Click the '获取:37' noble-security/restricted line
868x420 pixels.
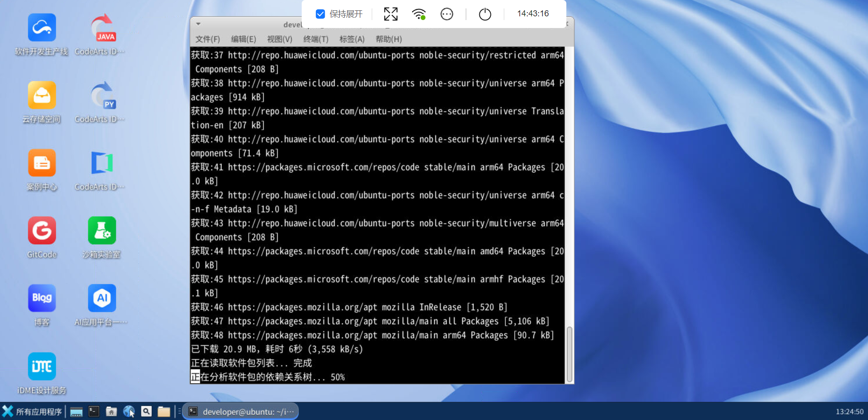378,62
